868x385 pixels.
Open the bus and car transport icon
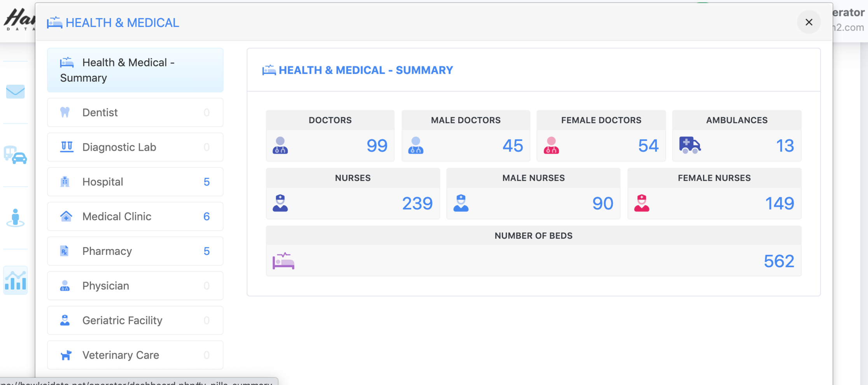pos(16,155)
